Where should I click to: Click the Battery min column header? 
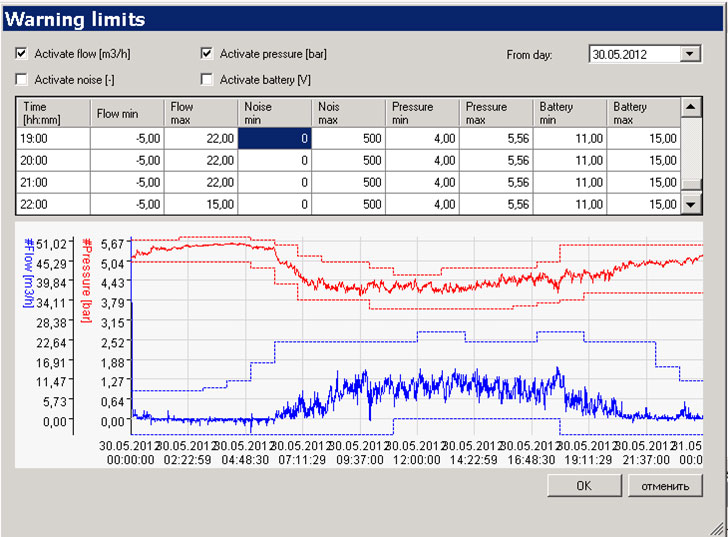[570, 113]
